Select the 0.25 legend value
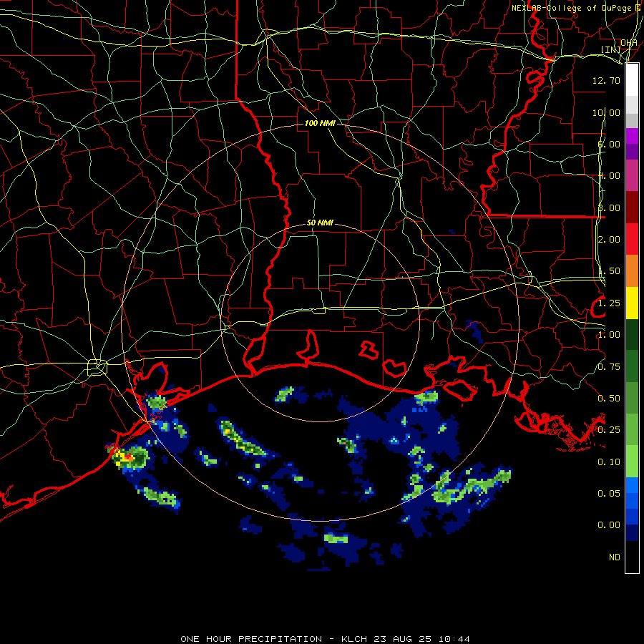644x644 pixels. 609,430
